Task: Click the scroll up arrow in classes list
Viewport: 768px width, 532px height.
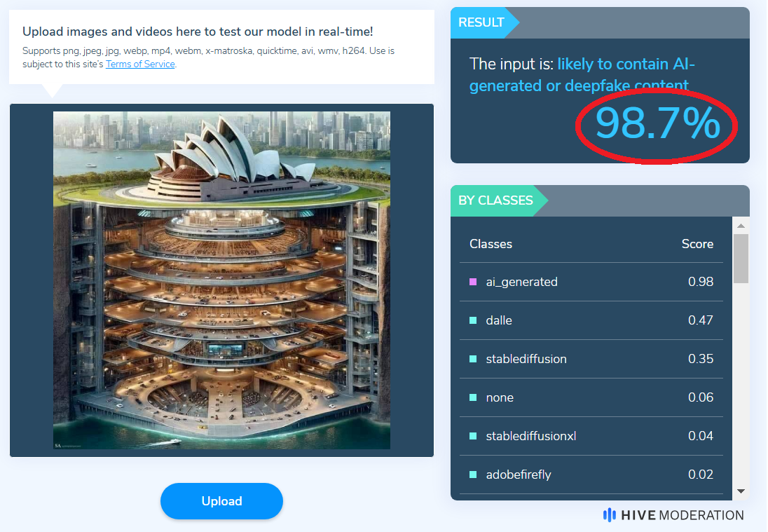Action: pyautogui.click(x=741, y=226)
